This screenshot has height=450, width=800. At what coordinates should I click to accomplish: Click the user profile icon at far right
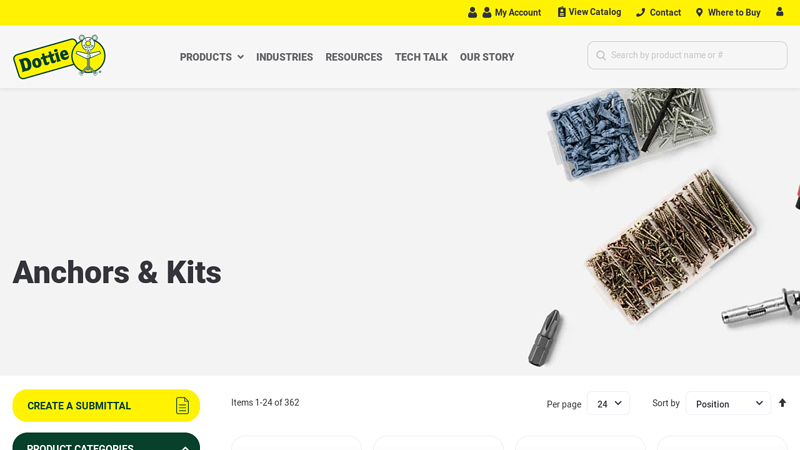coord(780,11)
